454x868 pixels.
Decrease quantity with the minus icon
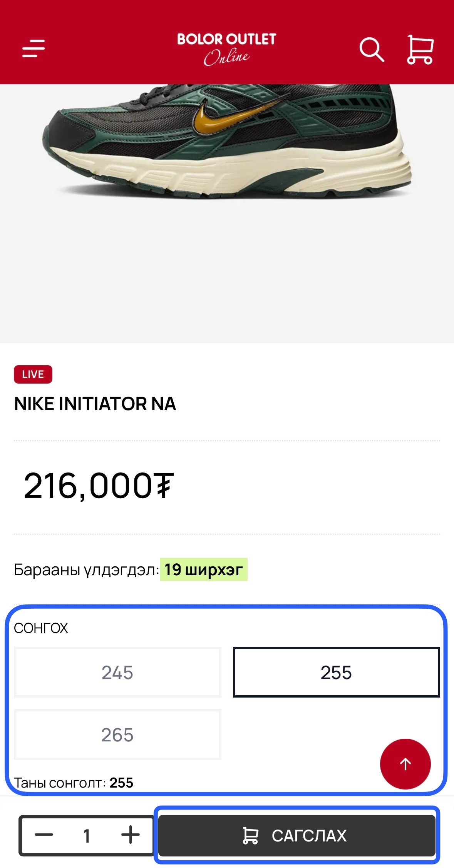click(x=44, y=835)
